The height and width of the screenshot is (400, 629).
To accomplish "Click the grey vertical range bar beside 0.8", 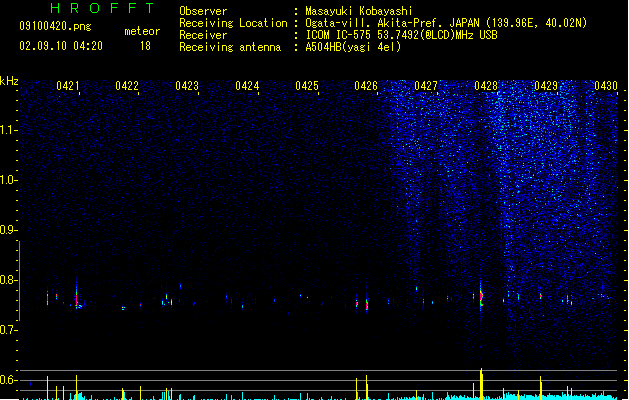I will pos(19,281).
